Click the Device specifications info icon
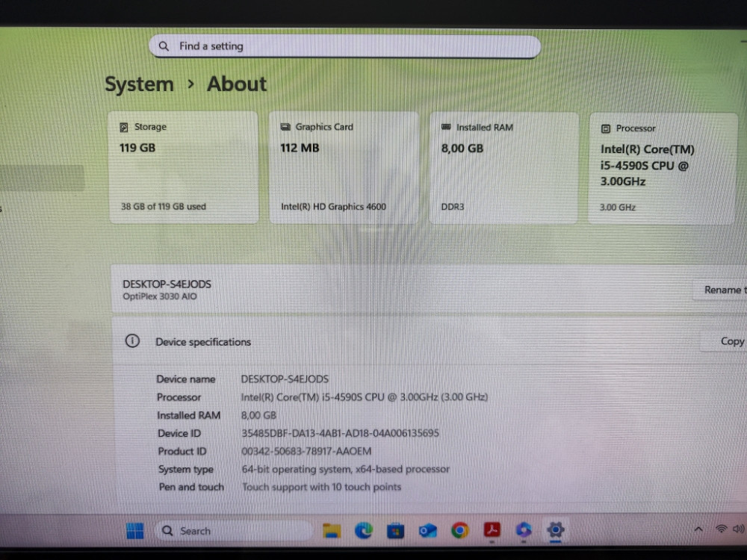 (x=132, y=341)
